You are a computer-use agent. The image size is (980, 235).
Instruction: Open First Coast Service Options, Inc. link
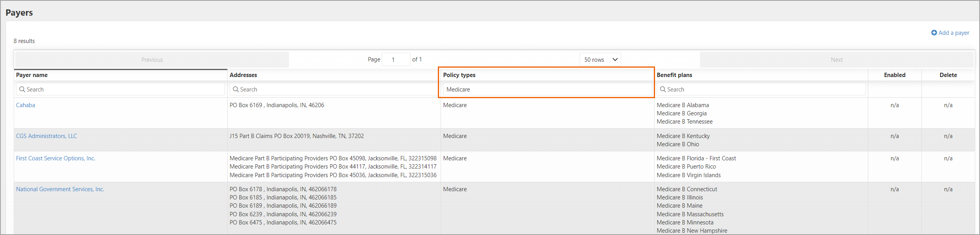point(55,158)
